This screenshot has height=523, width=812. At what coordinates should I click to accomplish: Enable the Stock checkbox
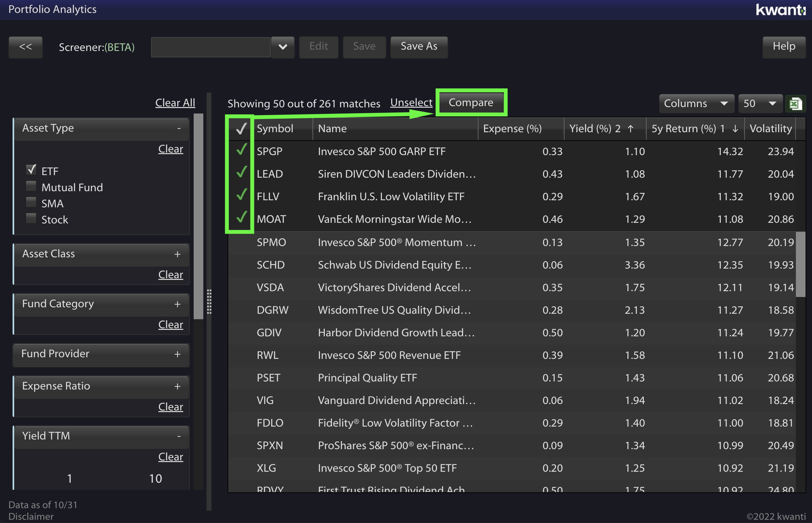(31, 218)
